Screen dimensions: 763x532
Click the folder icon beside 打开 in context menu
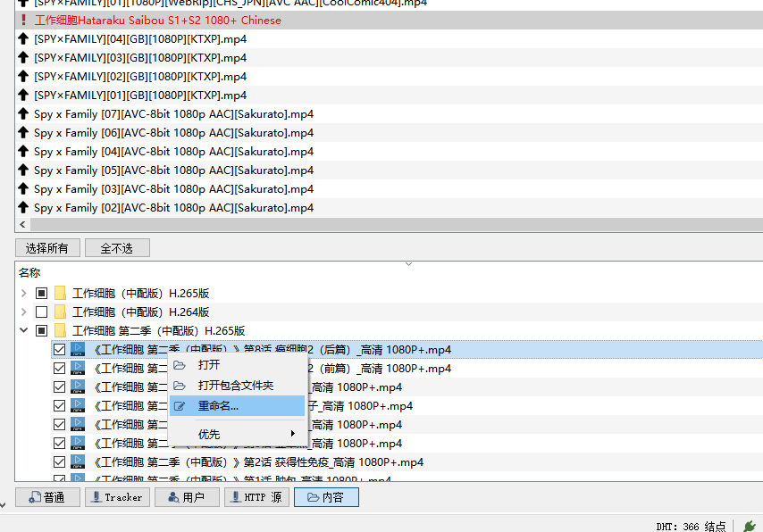[x=180, y=365]
